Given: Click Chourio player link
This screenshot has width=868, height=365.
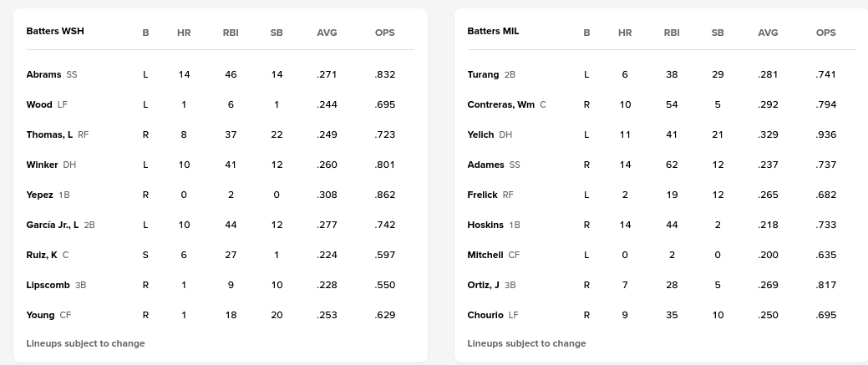Looking at the screenshot, I should tap(485, 315).
